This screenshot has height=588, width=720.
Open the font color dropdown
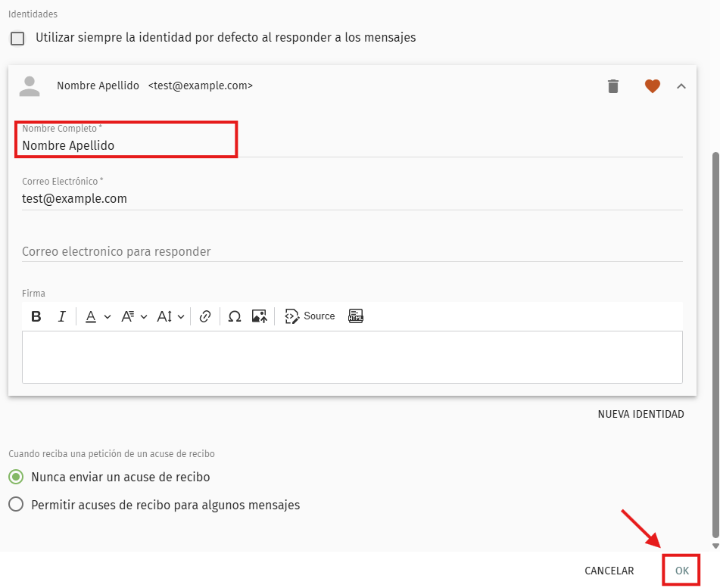[97, 316]
